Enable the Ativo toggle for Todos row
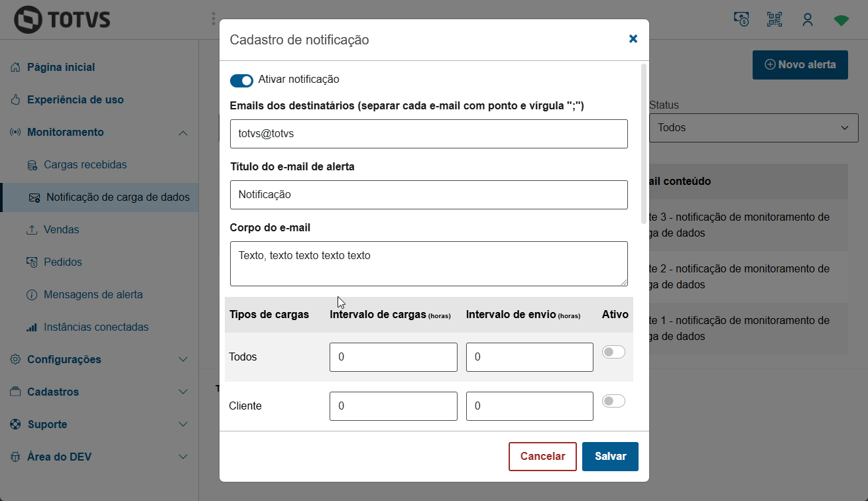The height and width of the screenshot is (501, 868). click(x=613, y=352)
